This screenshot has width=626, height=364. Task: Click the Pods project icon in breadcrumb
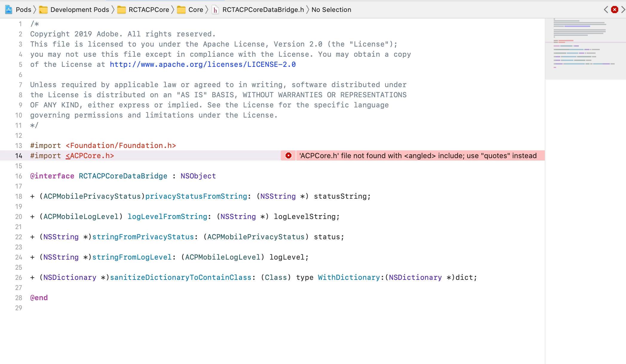9,10
